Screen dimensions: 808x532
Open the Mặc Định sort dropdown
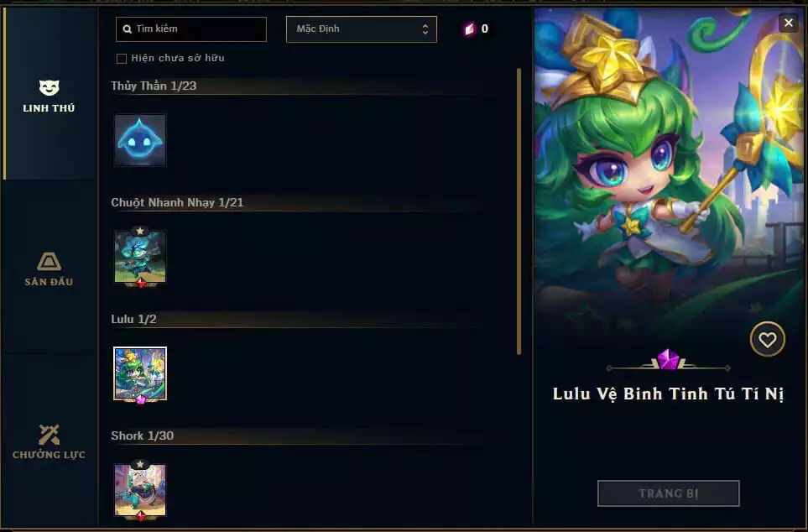click(362, 29)
